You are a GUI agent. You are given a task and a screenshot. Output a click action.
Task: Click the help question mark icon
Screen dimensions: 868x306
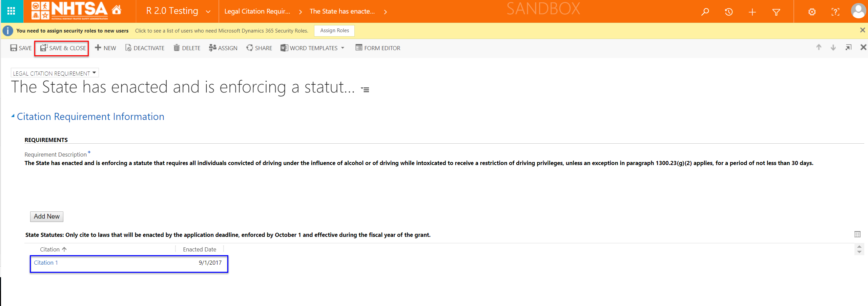[x=835, y=12]
